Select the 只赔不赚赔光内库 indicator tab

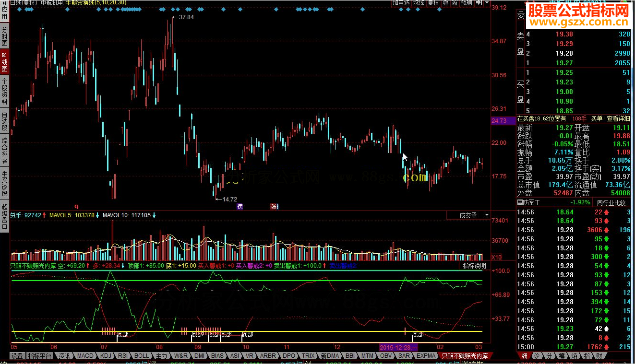(466, 356)
